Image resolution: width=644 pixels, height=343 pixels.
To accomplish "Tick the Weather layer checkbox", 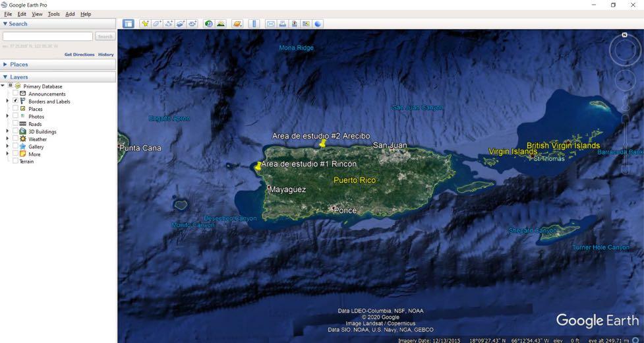I will pyautogui.click(x=15, y=139).
